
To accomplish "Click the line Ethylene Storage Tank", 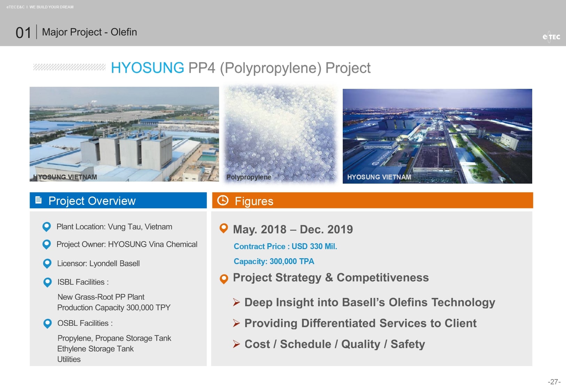I will click(x=95, y=349).
